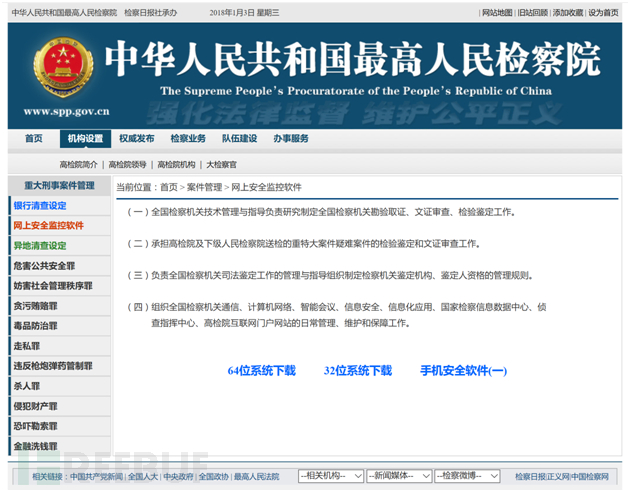630x492 pixels.
Task: Click 检察日报社承办 text in top bar
Action: [151, 13]
